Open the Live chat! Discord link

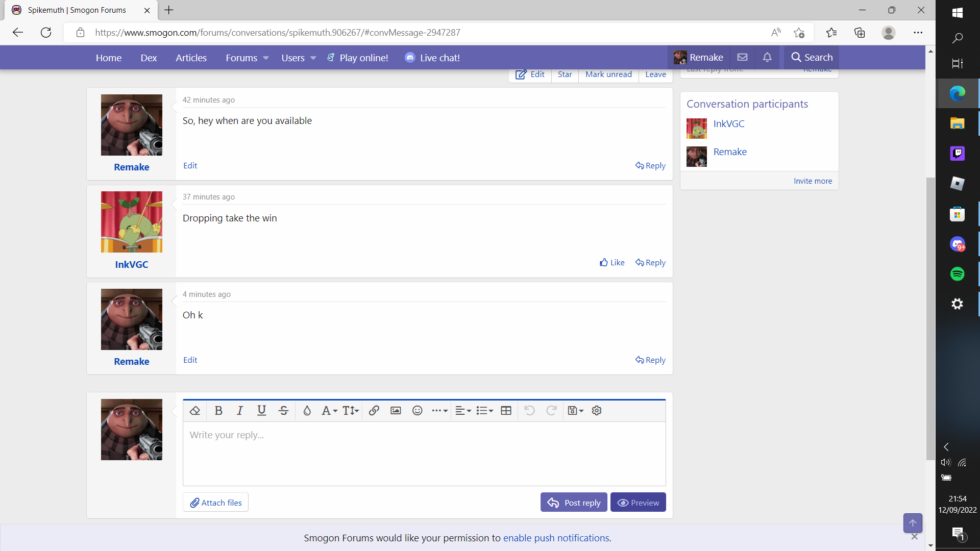coord(432,58)
